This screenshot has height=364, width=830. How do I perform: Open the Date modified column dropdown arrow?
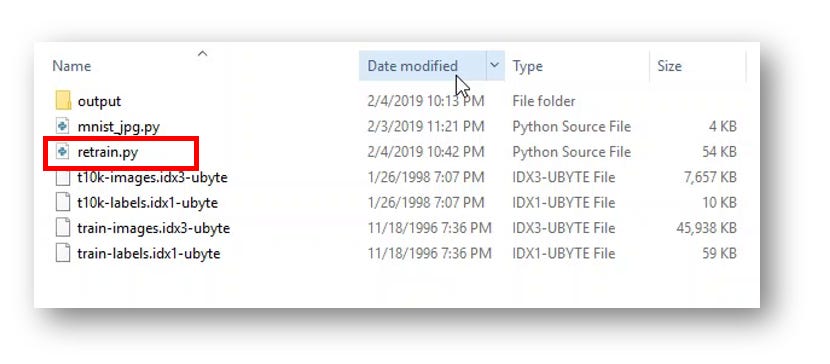click(x=494, y=66)
